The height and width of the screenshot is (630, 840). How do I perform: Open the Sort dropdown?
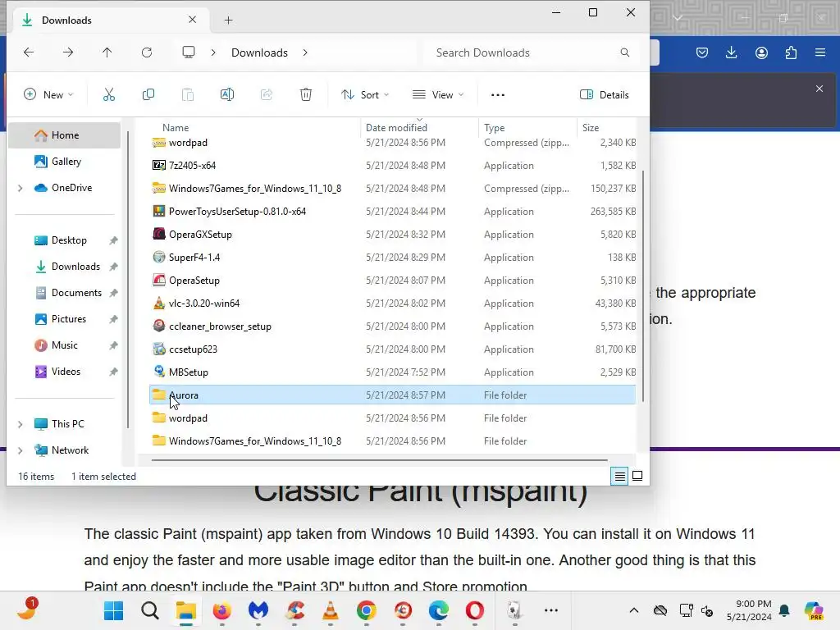pyautogui.click(x=365, y=95)
